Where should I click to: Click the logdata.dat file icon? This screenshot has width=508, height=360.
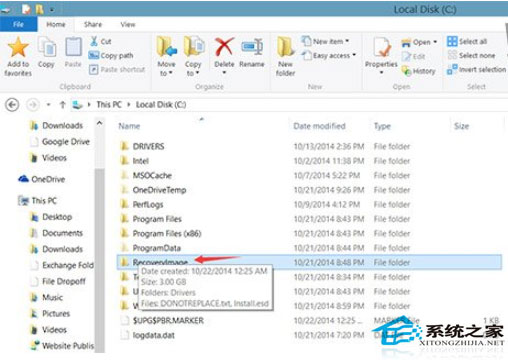[125, 335]
